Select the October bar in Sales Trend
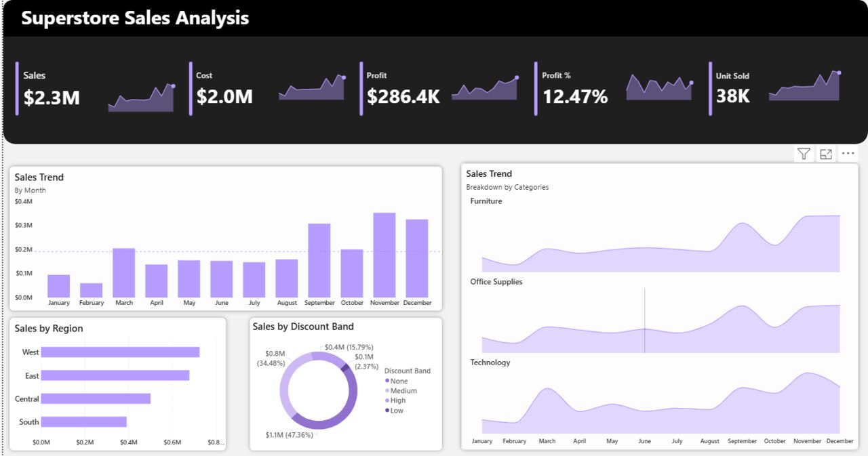Viewport: 868px width, 456px height. [x=352, y=273]
